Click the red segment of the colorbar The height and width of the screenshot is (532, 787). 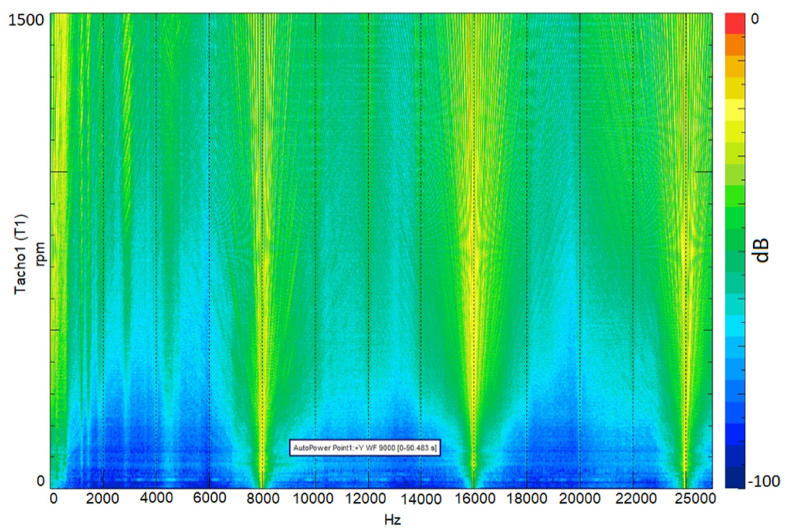735,23
